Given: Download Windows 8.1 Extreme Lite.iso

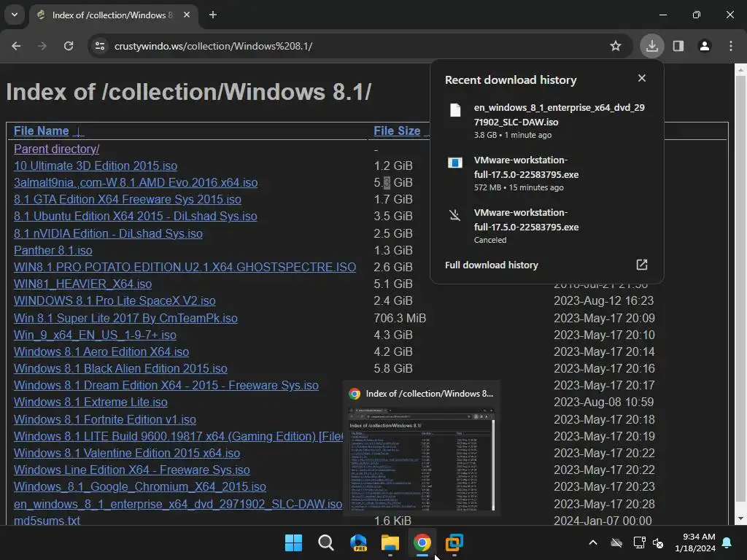Looking at the screenshot, I should click(90, 402).
